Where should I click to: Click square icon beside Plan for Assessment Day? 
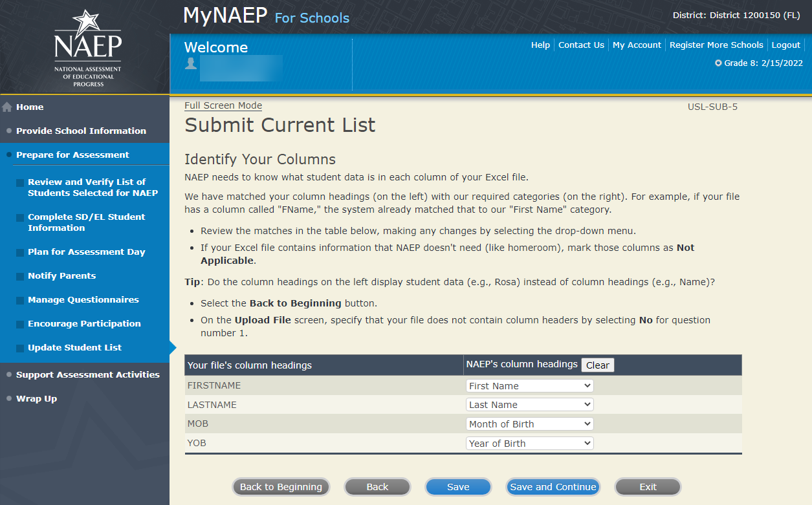(21, 253)
